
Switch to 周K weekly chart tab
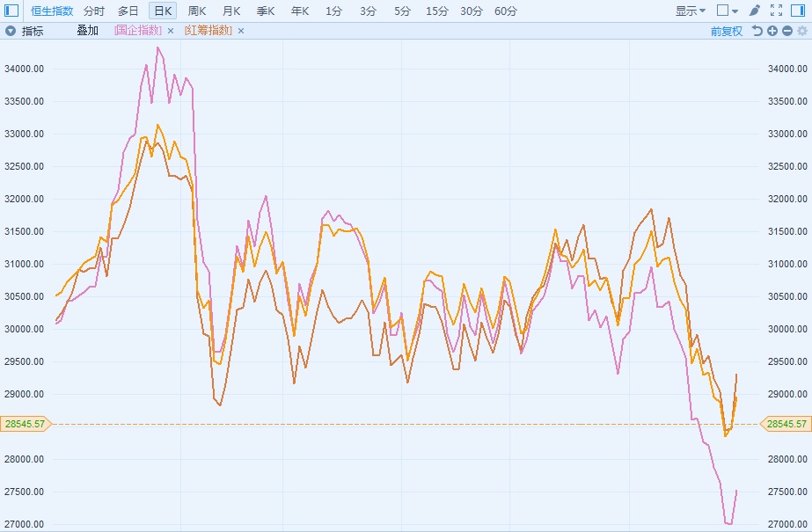[x=197, y=11]
